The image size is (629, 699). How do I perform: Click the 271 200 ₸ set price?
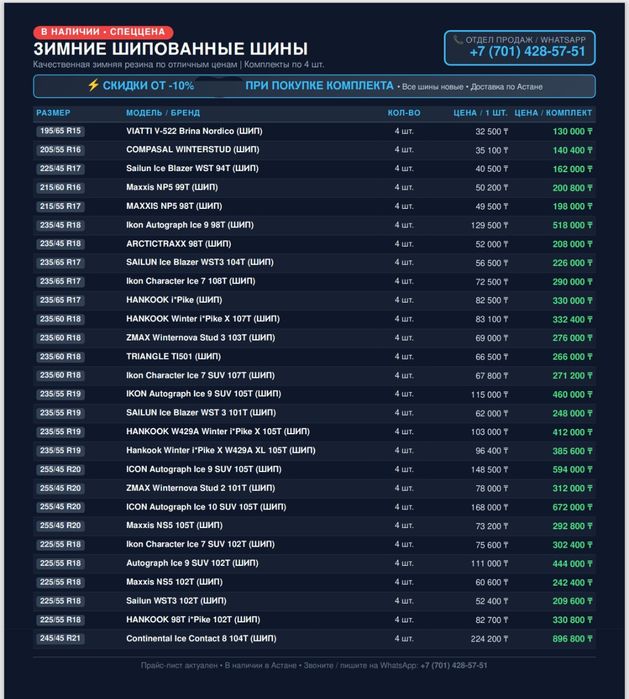(572, 376)
